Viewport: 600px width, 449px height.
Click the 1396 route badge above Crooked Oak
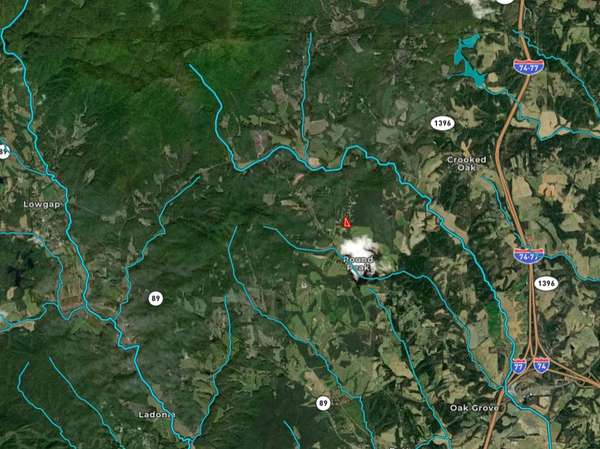tap(442, 124)
